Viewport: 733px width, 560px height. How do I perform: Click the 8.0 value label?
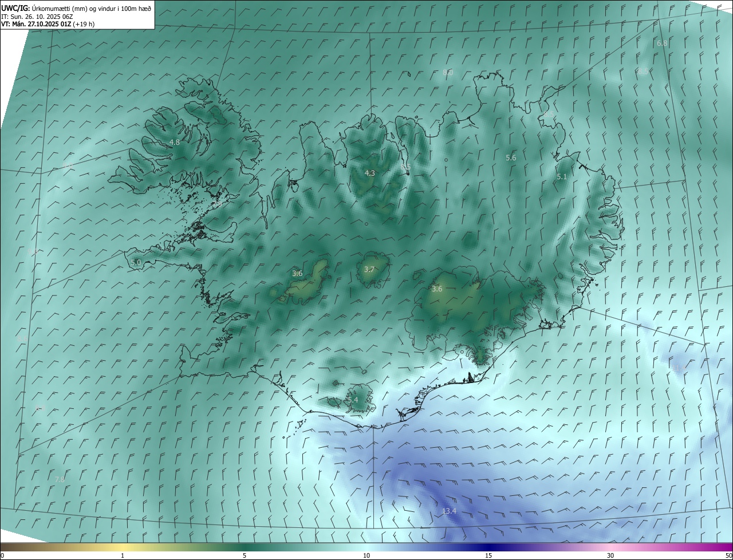coord(448,72)
